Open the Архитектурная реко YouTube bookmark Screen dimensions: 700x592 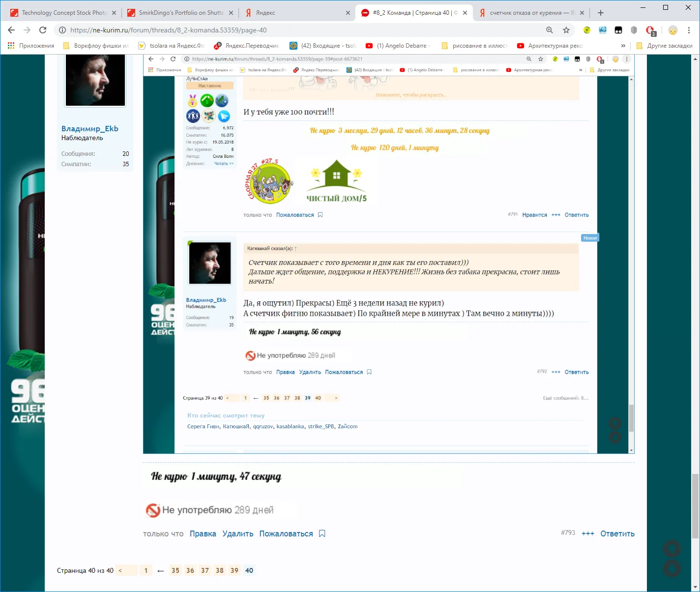click(550, 46)
